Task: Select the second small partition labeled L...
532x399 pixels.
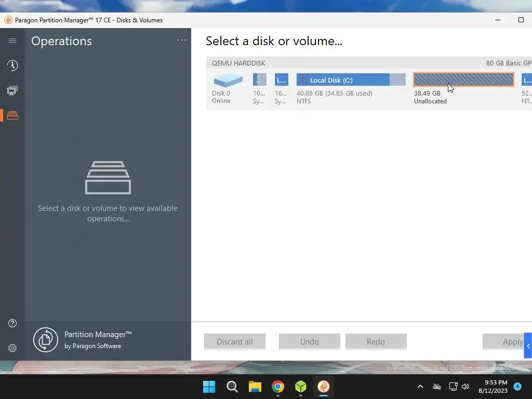Action: [281, 79]
